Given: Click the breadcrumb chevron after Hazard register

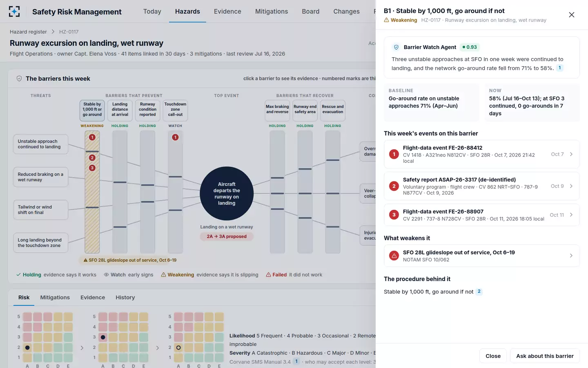Looking at the screenshot, I should click(x=53, y=32).
